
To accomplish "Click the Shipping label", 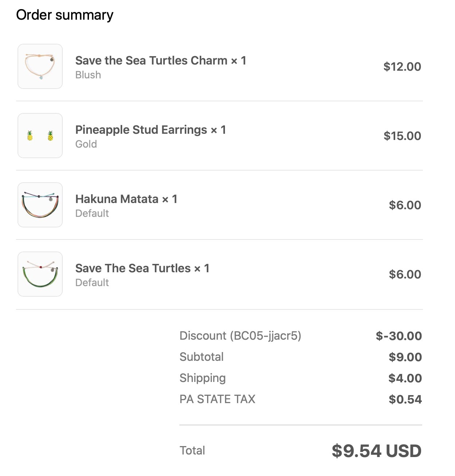I will coord(203,378).
